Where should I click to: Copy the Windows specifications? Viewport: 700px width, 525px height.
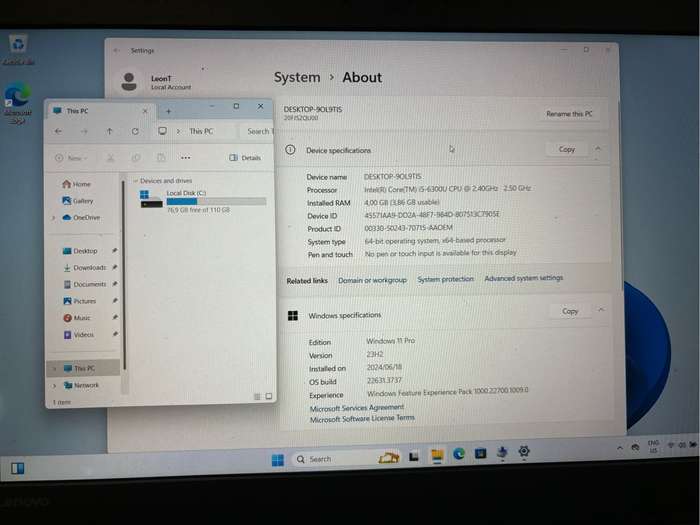570,311
